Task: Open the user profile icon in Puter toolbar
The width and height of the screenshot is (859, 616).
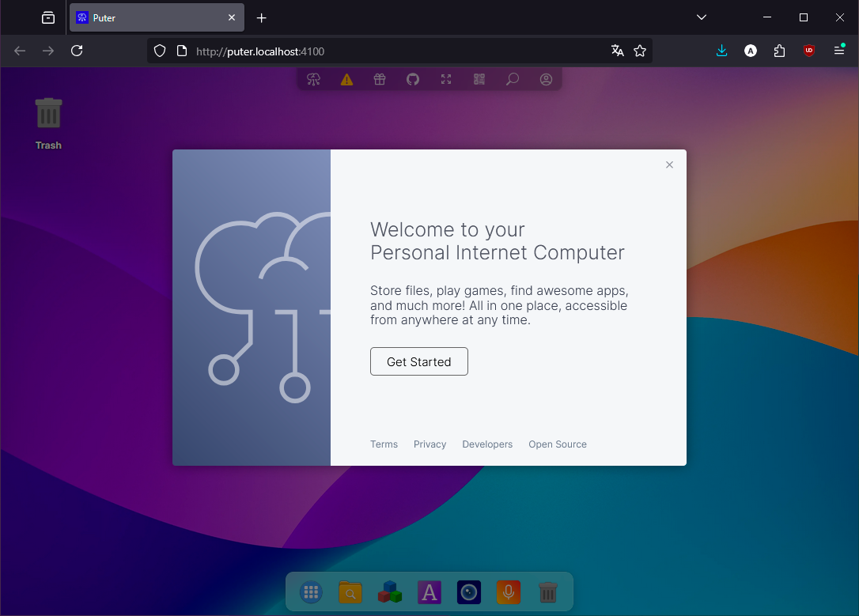Action: coord(546,79)
